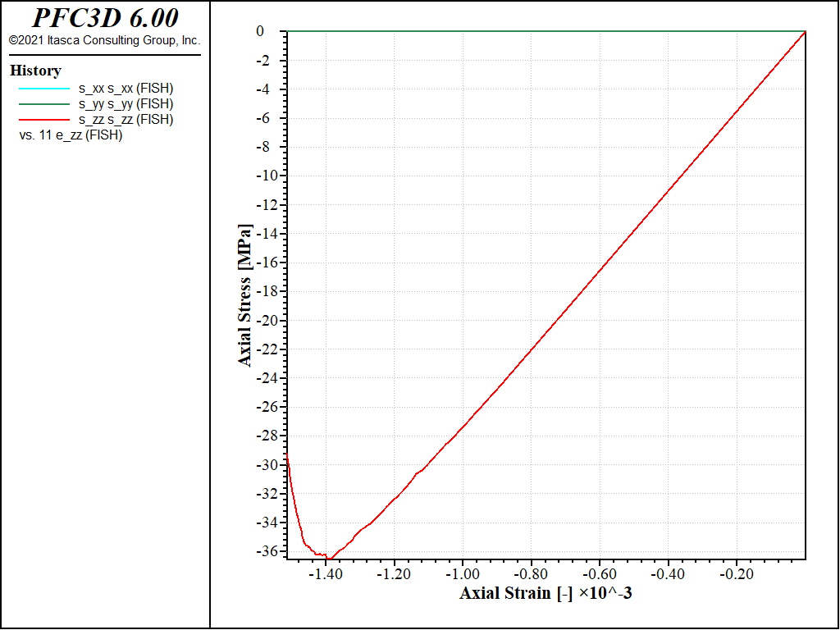Click the -0.40 tick label on the strain axis

click(668, 574)
